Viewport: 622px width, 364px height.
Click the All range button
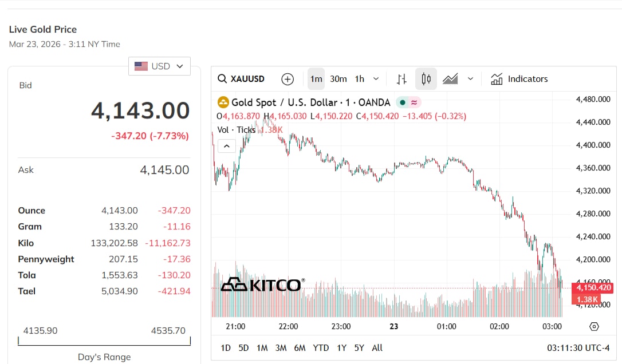[x=377, y=347]
